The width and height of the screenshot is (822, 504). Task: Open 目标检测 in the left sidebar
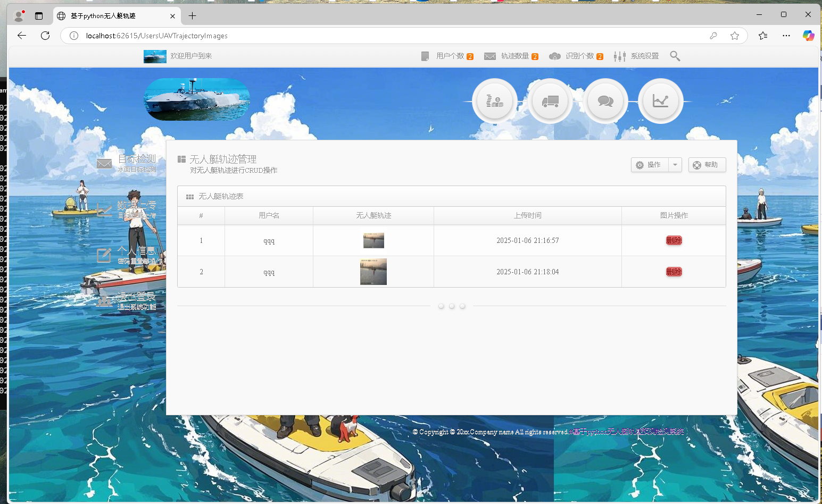coord(127,163)
